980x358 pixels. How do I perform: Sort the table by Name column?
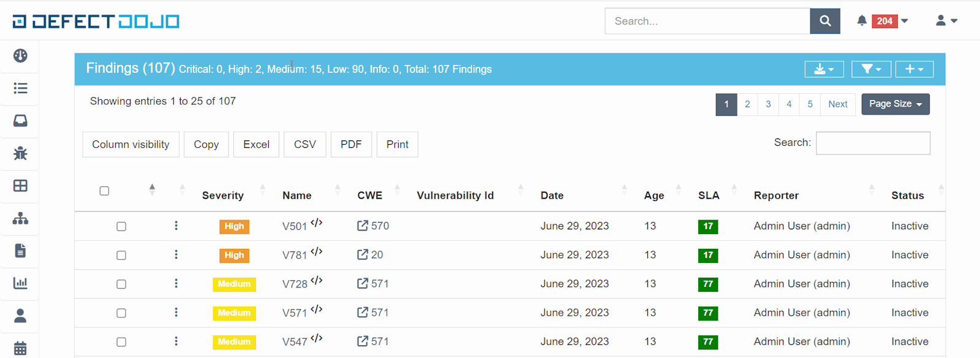pyautogui.click(x=297, y=195)
